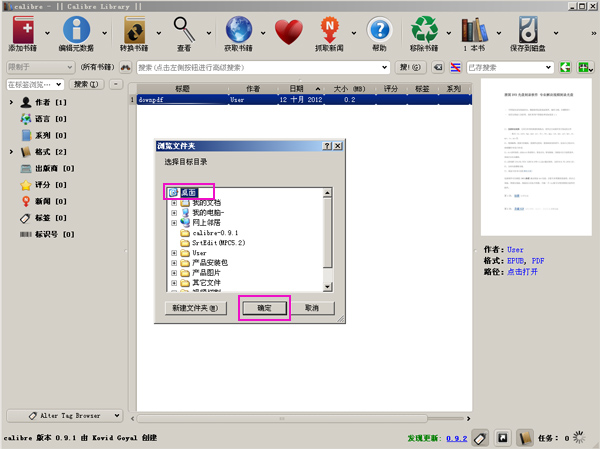Sort by the Date column header
The width and height of the screenshot is (600, 449).
coord(301,89)
